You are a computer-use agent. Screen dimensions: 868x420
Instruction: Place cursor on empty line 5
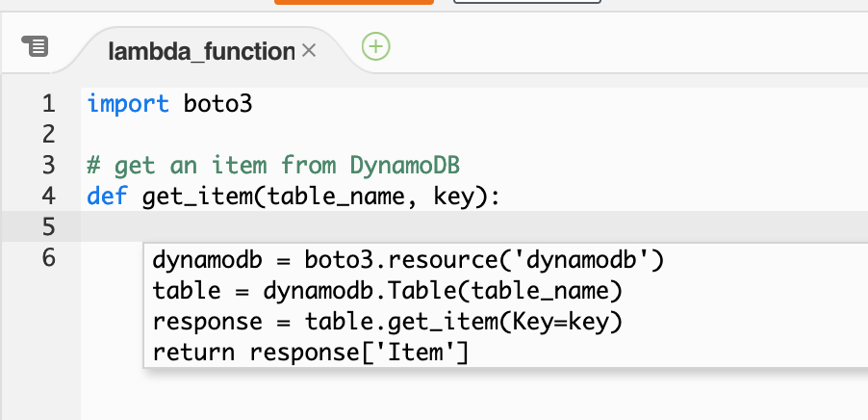(473, 226)
